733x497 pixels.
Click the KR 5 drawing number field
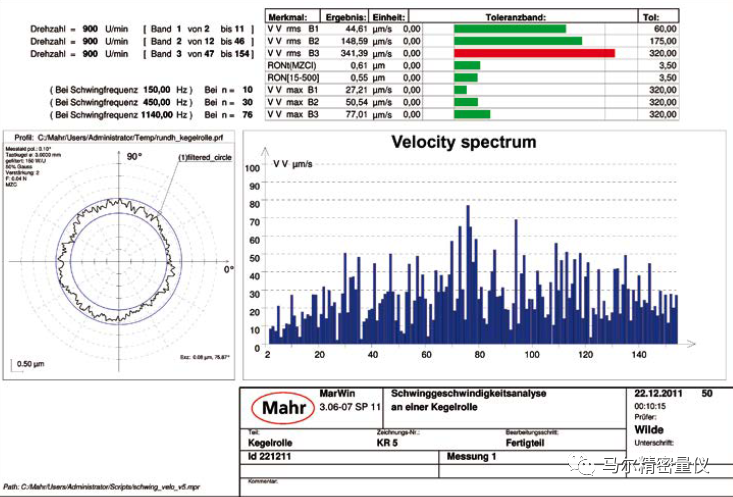pos(389,440)
